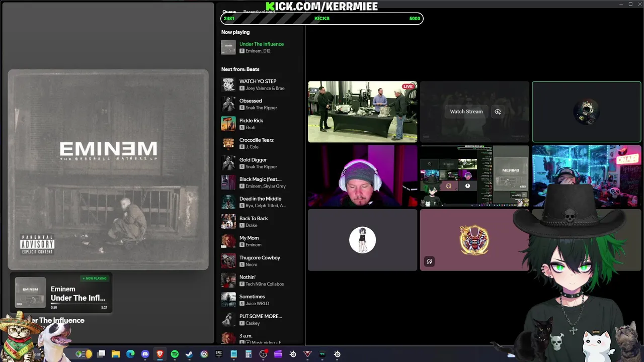The height and width of the screenshot is (362, 644).
Task: Select the Black Magic (feat.... queue entry
Action: click(261, 179)
